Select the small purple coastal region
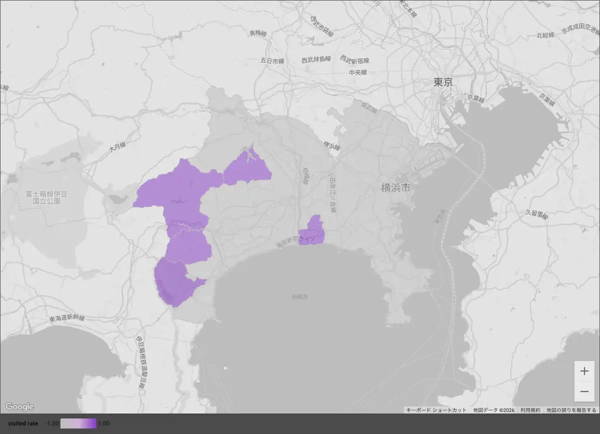The image size is (600, 434). (312, 231)
